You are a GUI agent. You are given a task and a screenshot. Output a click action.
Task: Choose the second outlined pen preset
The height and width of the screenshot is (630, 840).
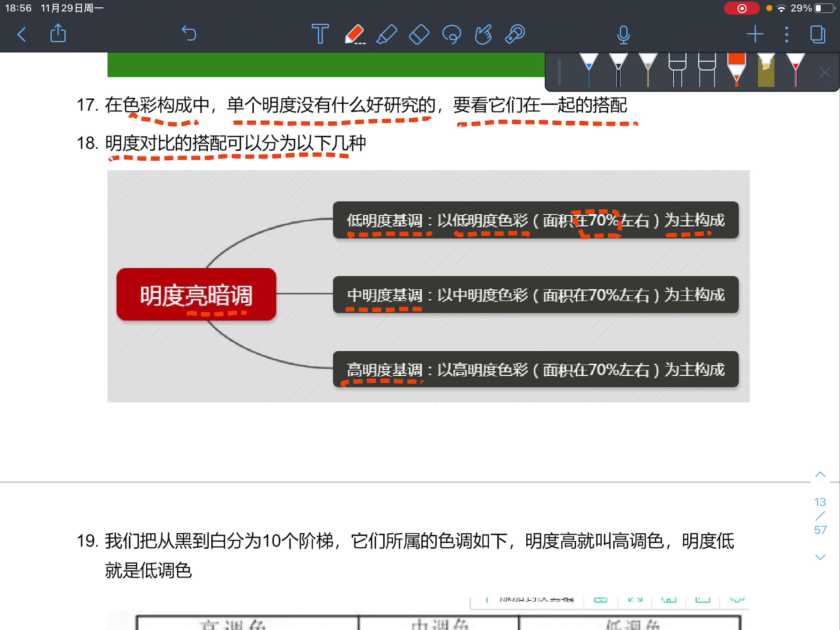[707, 70]
